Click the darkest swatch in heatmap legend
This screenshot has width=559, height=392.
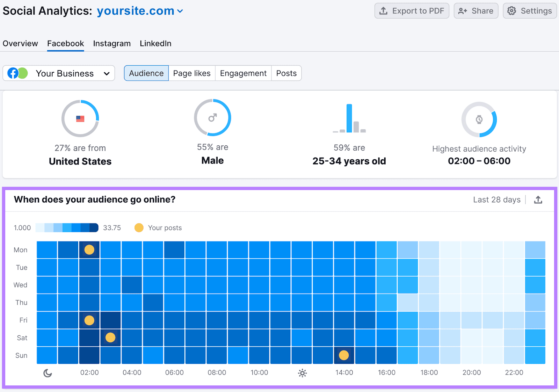94,228
